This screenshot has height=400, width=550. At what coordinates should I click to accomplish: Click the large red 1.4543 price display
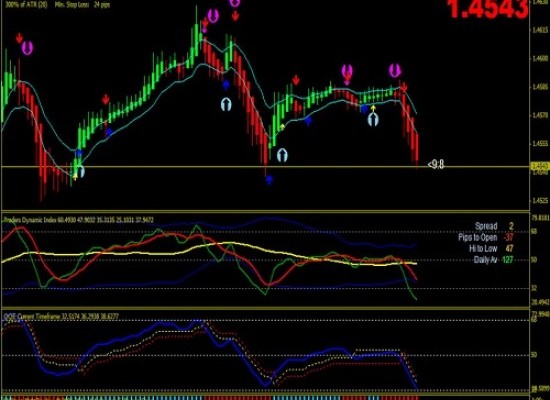pyautogui.click(x=488, y=9)
